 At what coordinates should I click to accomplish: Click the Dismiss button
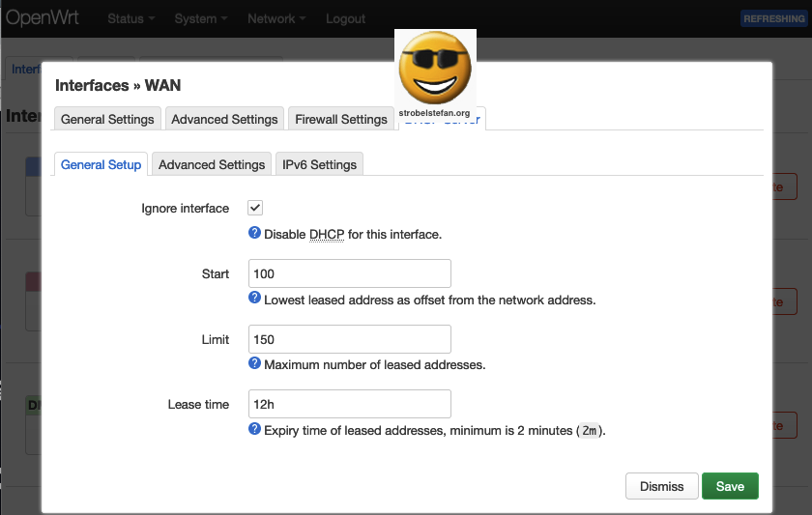661,486
